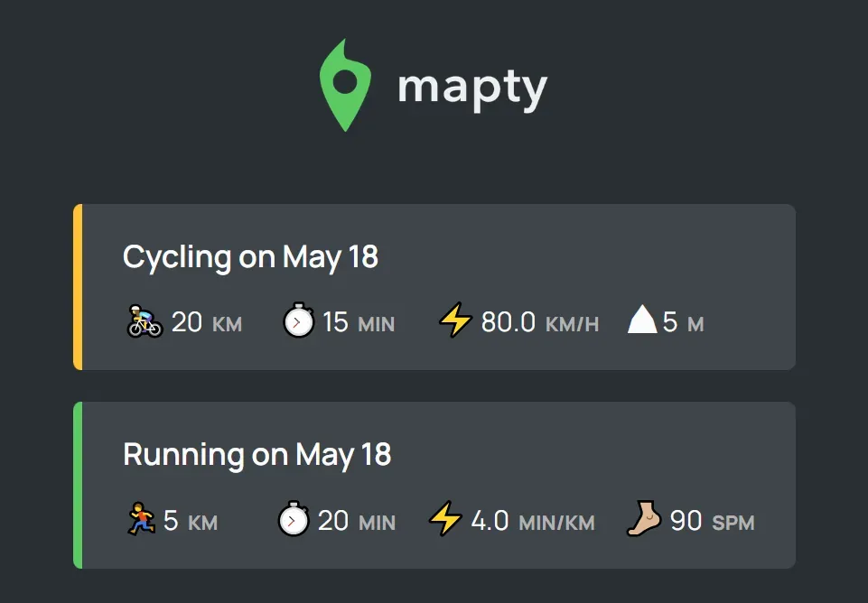The height and width of the screenshot is (603, 868).
Task: Click the foot cadence icon
Action: pyautogui.click(x=644, y=518)
